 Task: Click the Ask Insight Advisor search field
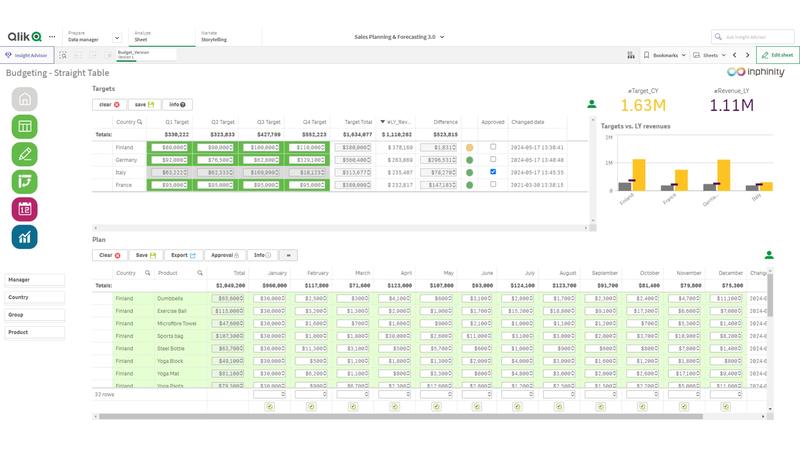(757, 36)
